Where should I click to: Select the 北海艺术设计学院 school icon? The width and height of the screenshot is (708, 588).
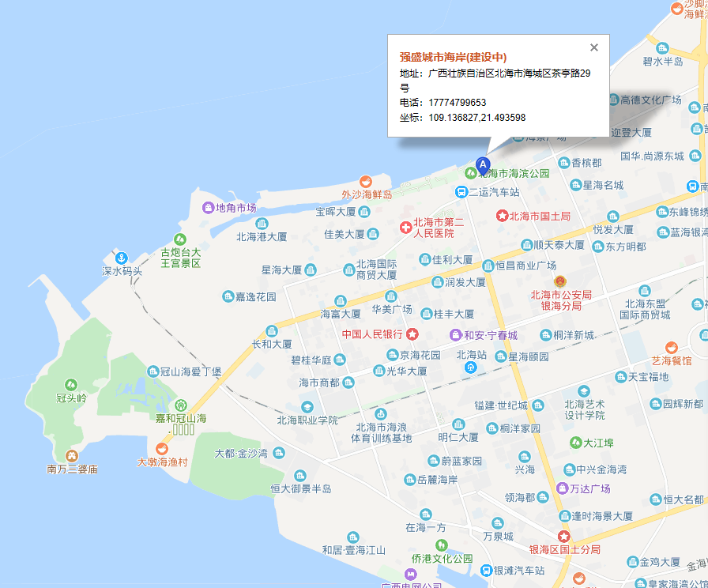[x=583, y=391]
